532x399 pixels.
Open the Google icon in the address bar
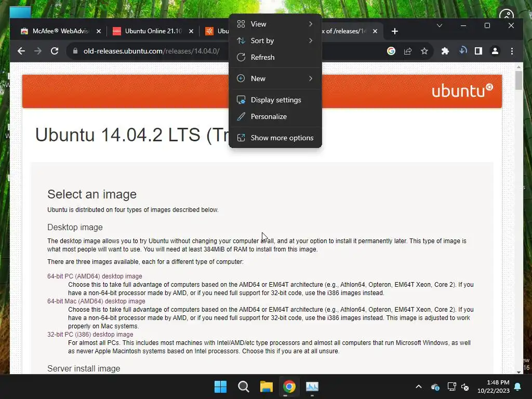[391, 51]
